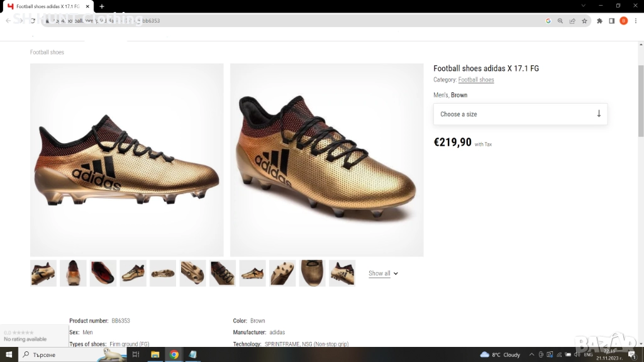Open the Extensions puzzle icon
The width and height of the screenshot is (644, 362).
(x=599, y=21)
